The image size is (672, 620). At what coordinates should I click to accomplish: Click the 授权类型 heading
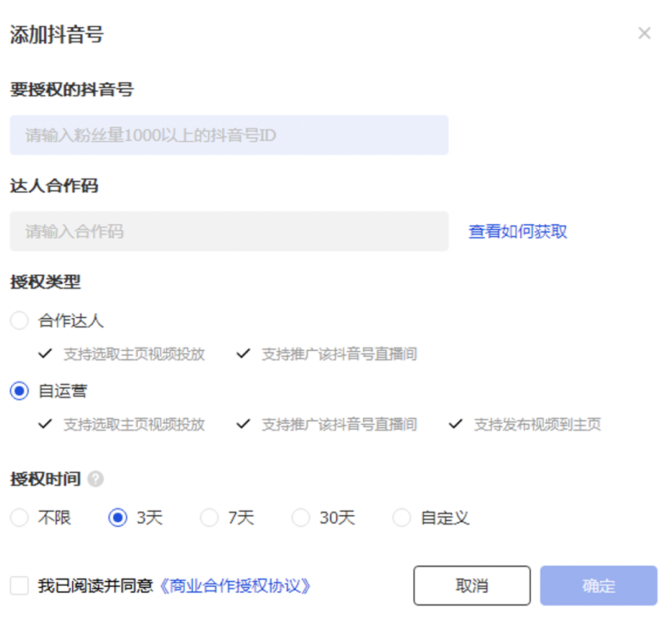[x=45, y=282]
